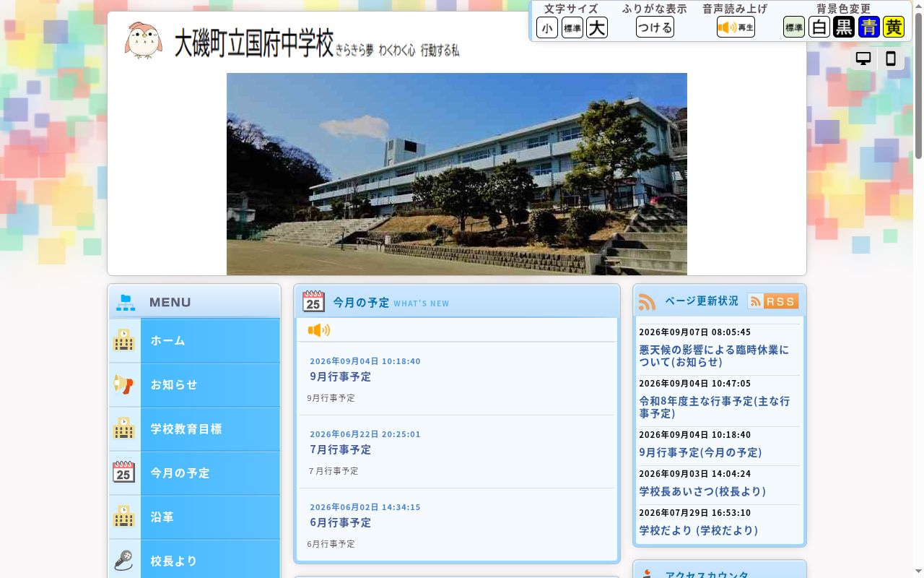This screenshot has width=924, height=578.
Task: Open 学校だより update link
Action: 699,530
